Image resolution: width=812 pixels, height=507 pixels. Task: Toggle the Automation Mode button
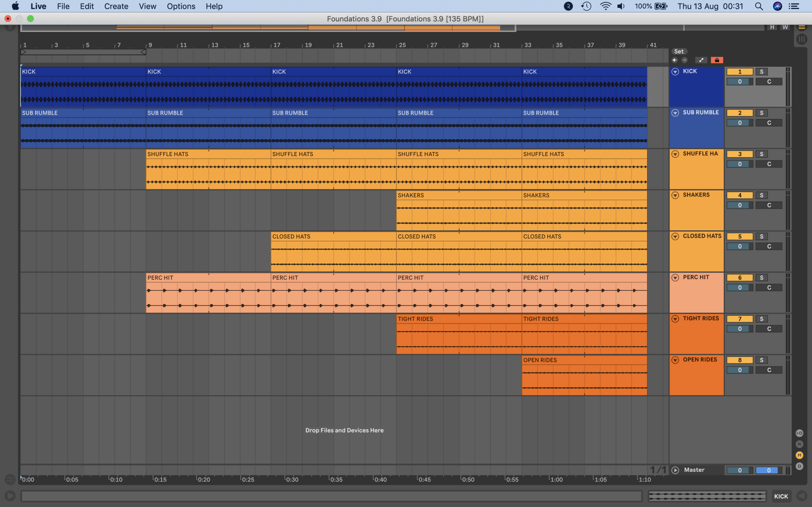coord(701,60)
